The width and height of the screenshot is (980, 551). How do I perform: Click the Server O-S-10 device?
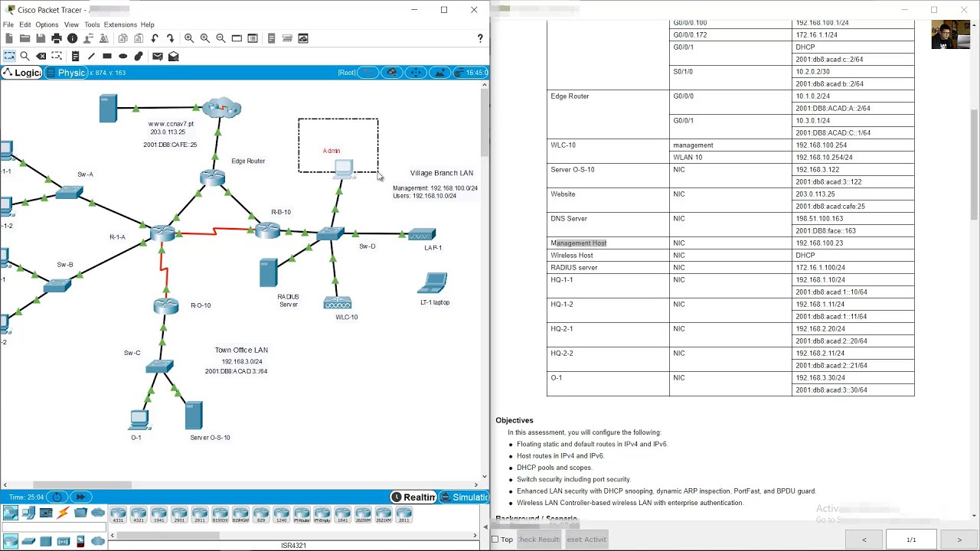coord(194,416)
